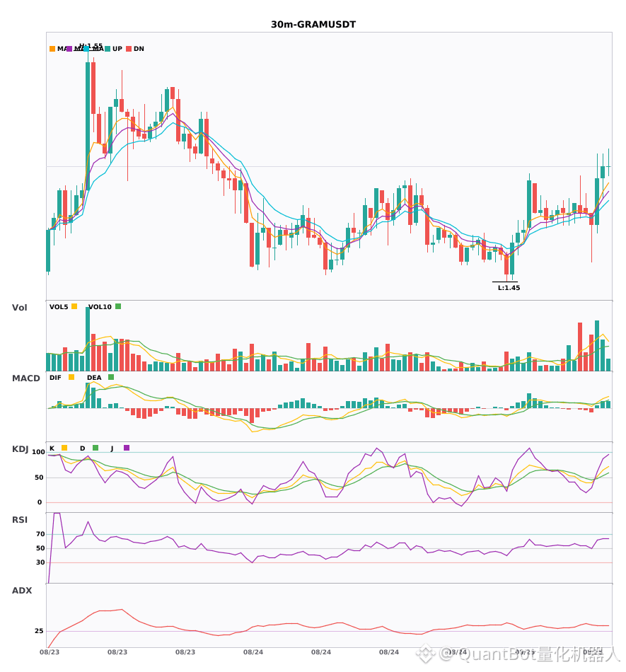Select the KDJ panel label
This screenshot has height=672, width=626.
click(20, 449)
